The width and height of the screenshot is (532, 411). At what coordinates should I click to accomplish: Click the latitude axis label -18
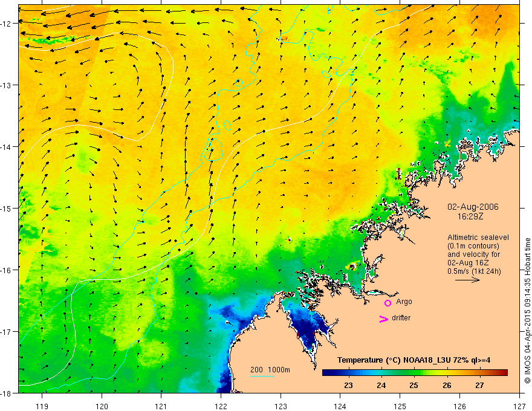(6, 393)
